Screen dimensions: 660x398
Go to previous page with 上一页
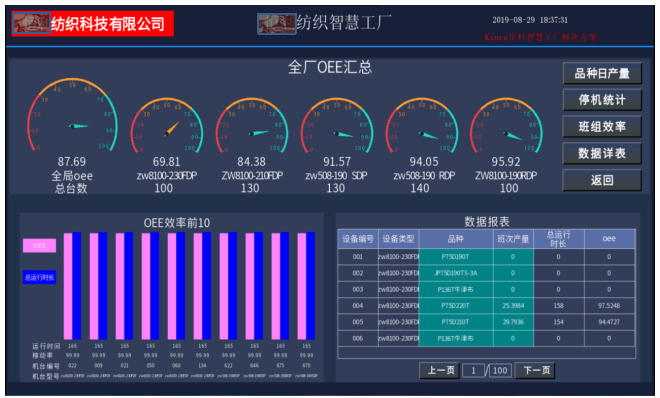pyautogui.click(x=439, y=370)
